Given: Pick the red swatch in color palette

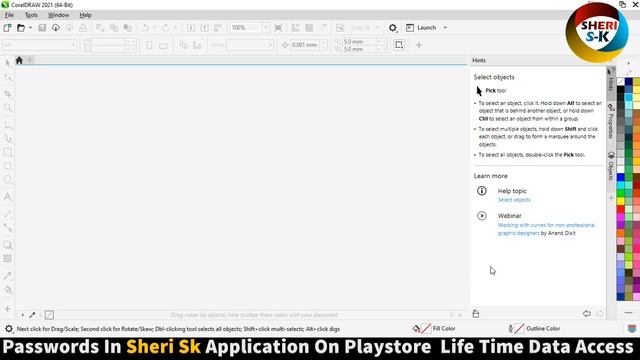Looking at the screenshot, I should tap(620, 209).
